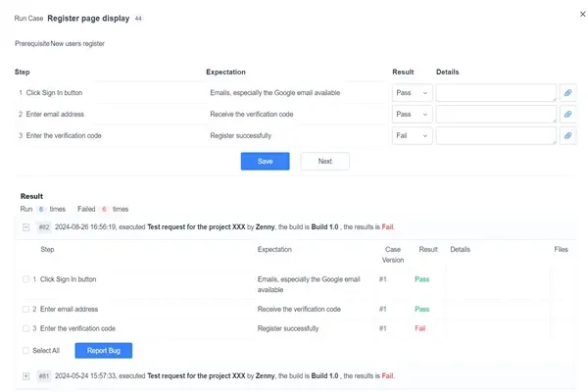The image size is (588, 392).
Task: Click Details field for Click Sign In step
Action: click(x=495, y=92)
